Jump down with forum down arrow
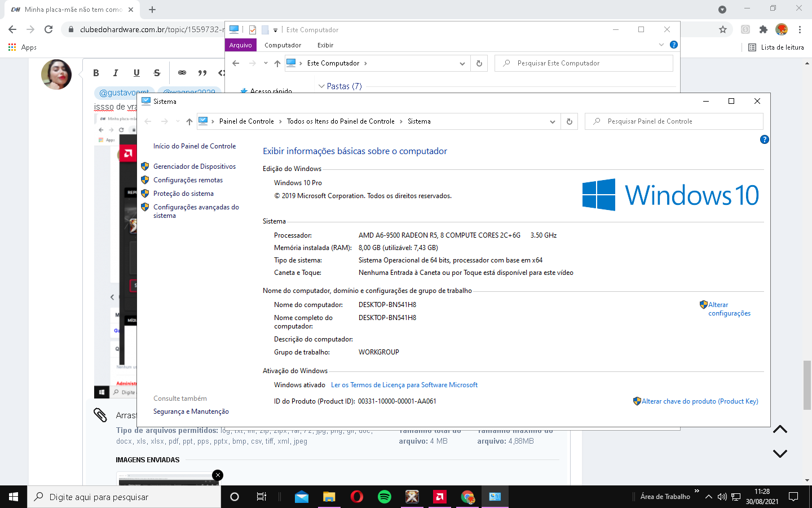This screenshot has height=508, width=812. click(780, 453)
